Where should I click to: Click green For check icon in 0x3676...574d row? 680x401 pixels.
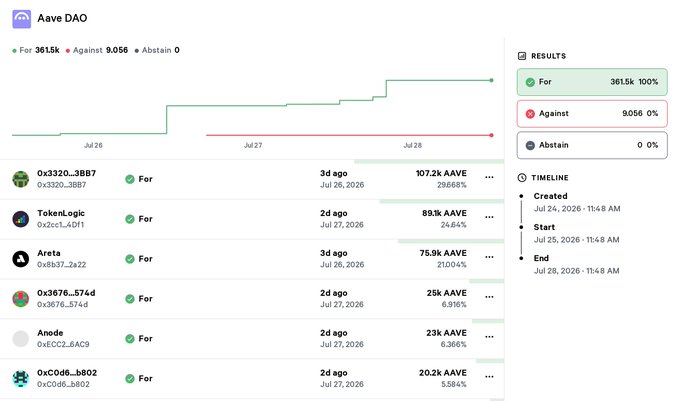[x=130, y=299]
